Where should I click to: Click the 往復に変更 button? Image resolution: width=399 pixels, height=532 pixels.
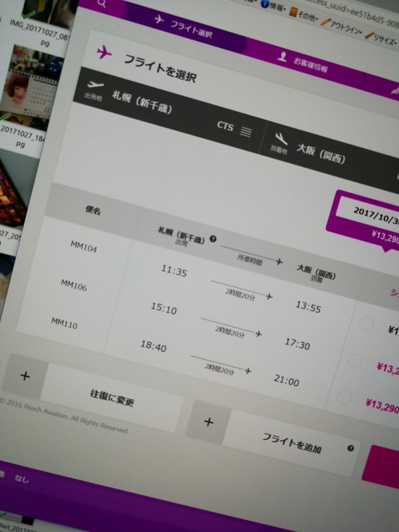(112, 398)
